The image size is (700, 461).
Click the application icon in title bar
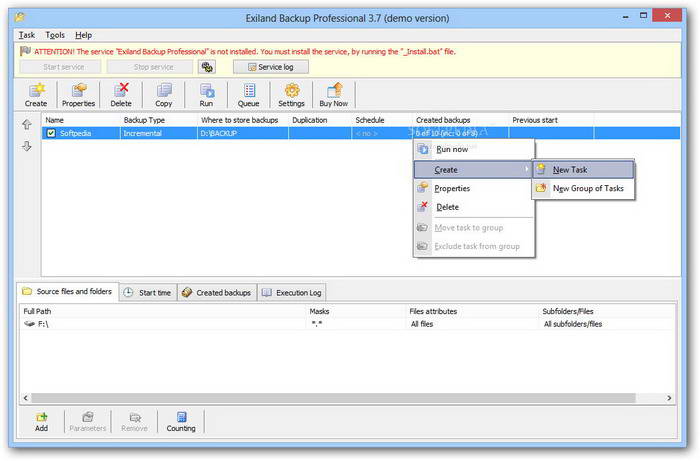tap(20, 17)
